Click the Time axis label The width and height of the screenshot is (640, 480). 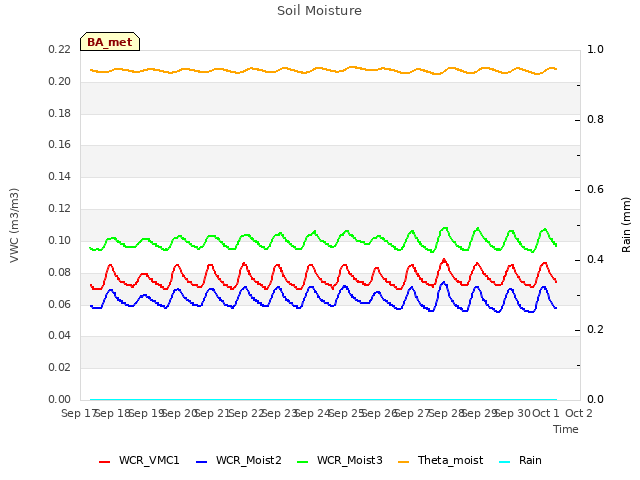pos(566,429)
